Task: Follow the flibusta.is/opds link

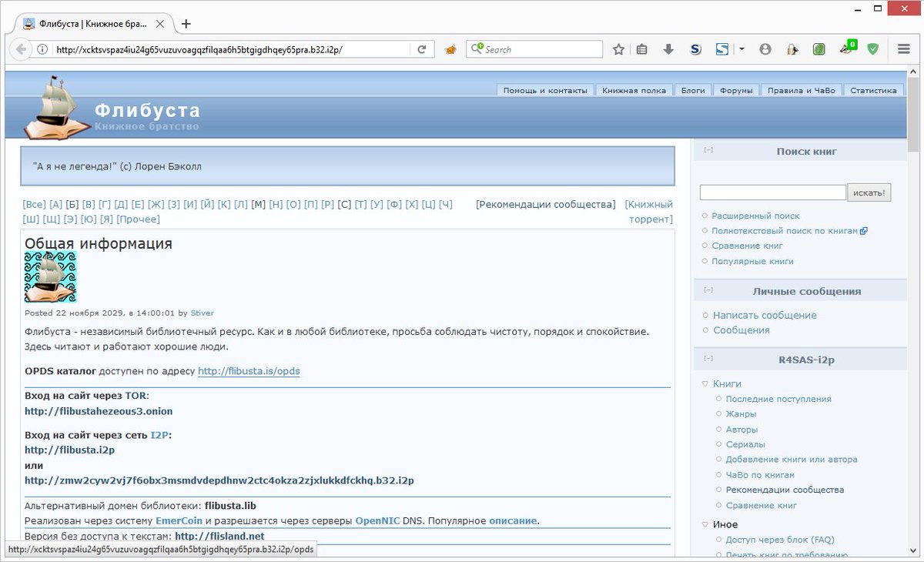Action: point(249,371)
